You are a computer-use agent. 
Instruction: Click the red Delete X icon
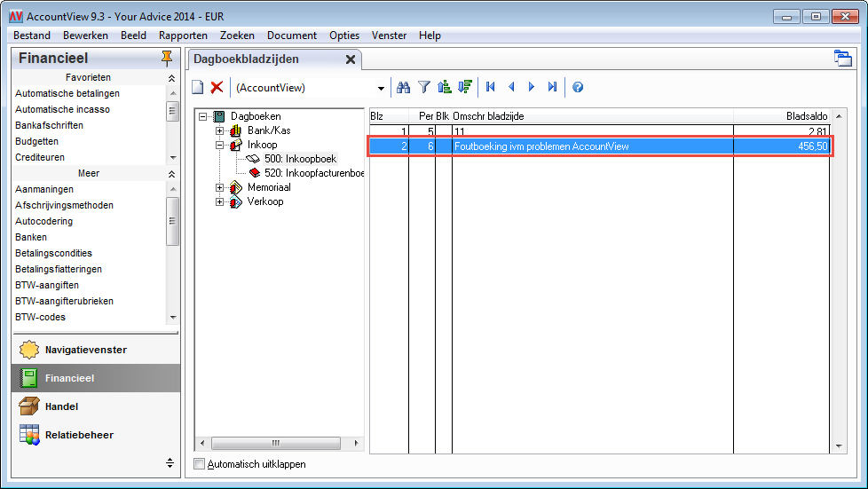pyautogui.click(x=217, y=87)
